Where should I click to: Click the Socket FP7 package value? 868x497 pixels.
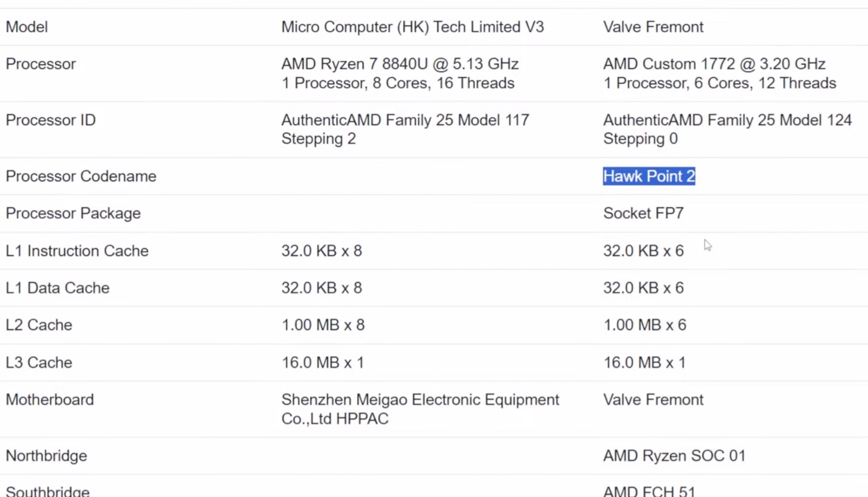coord(643,213)
